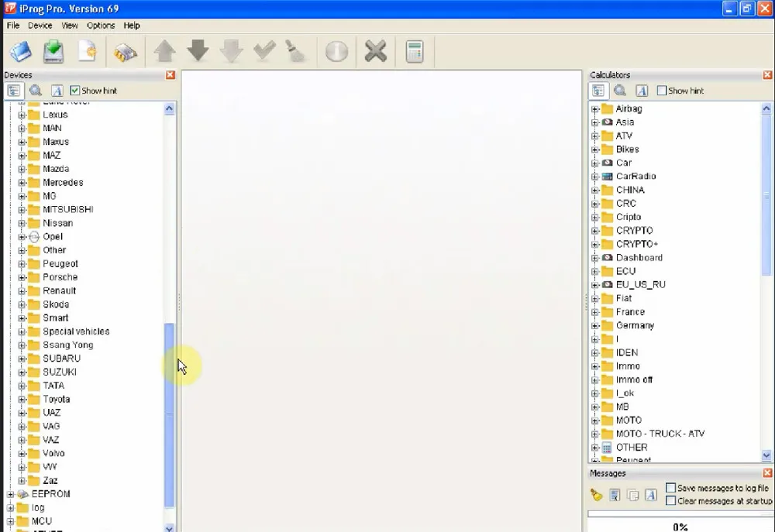The width and height of the screenshot is (775, 532).
Task: Click the 0% progress bar
Action: pyautogui.click(x=680, y=527)
